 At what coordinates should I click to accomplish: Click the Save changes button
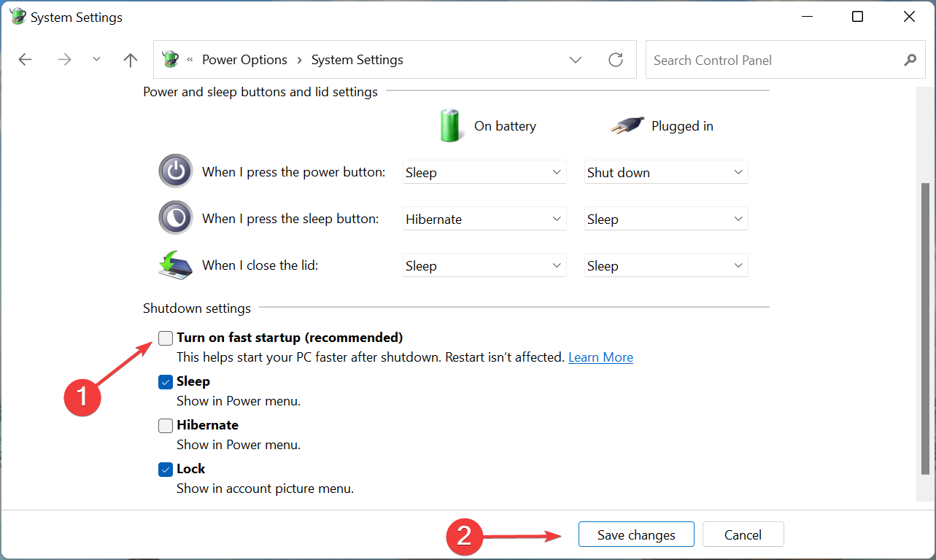tap(636, 534)
